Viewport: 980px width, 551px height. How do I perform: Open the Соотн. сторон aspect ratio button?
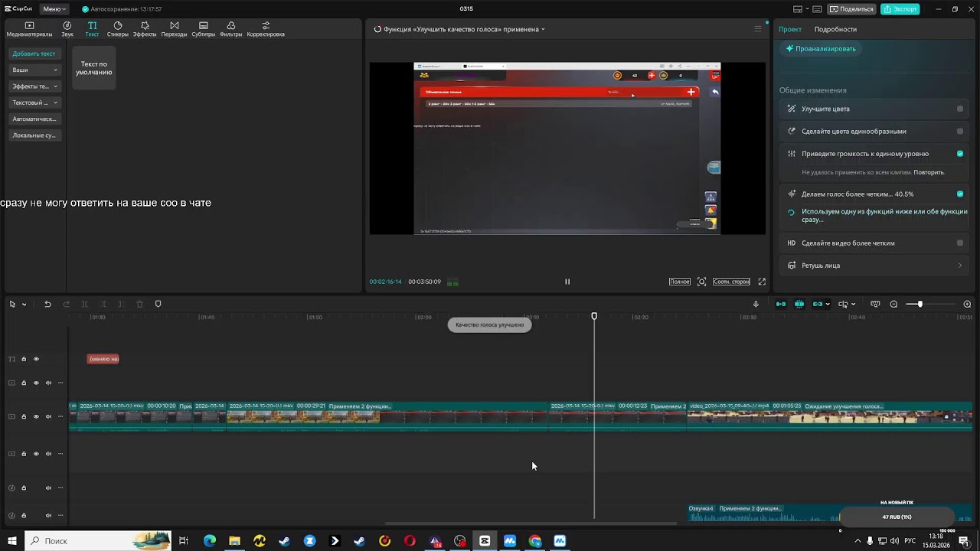[731, 282]
